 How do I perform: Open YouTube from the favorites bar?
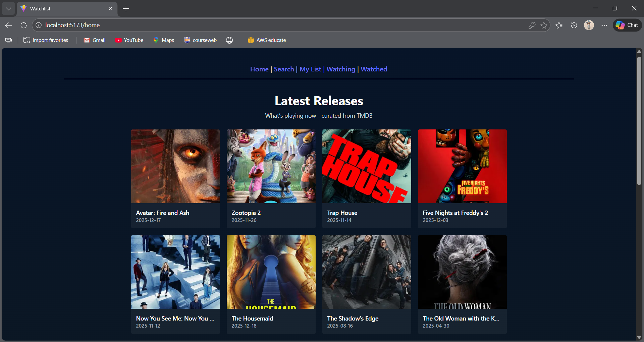tap(129, 40)
